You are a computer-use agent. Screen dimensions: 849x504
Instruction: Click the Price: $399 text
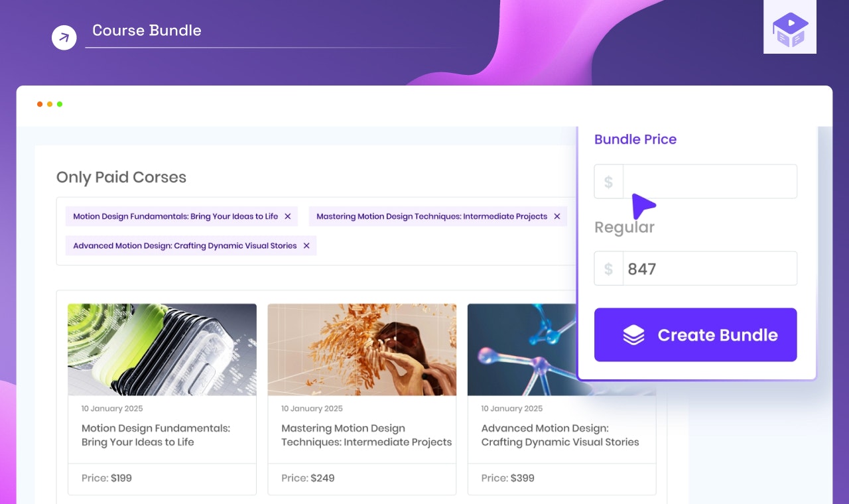coord(508,478)
